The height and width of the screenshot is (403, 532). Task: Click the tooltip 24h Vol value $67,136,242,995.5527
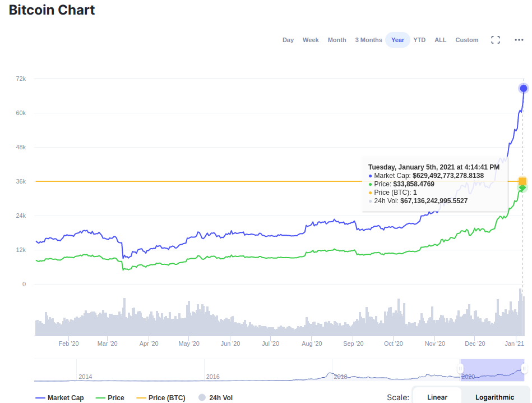(x=434, y=201)
